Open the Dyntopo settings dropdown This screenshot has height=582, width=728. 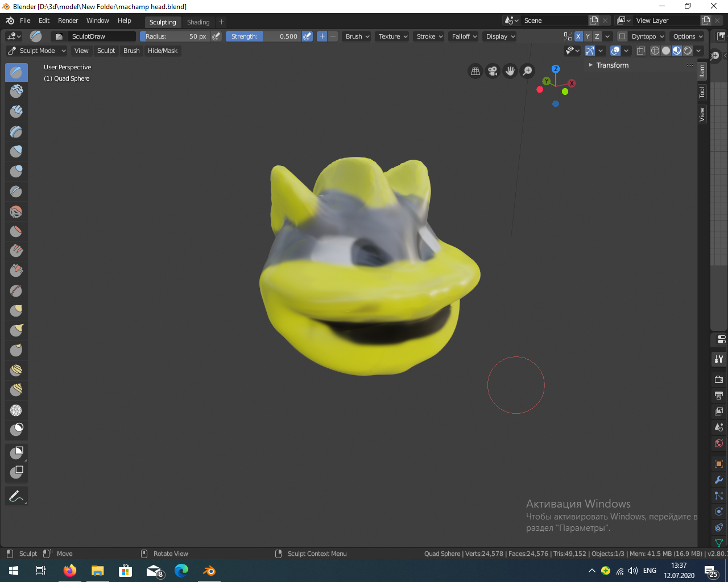(647, 36)
